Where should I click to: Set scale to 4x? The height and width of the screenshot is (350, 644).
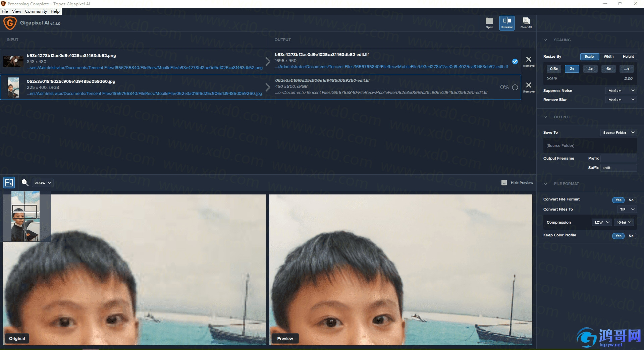pyautogui.click(x=590, y=69)
